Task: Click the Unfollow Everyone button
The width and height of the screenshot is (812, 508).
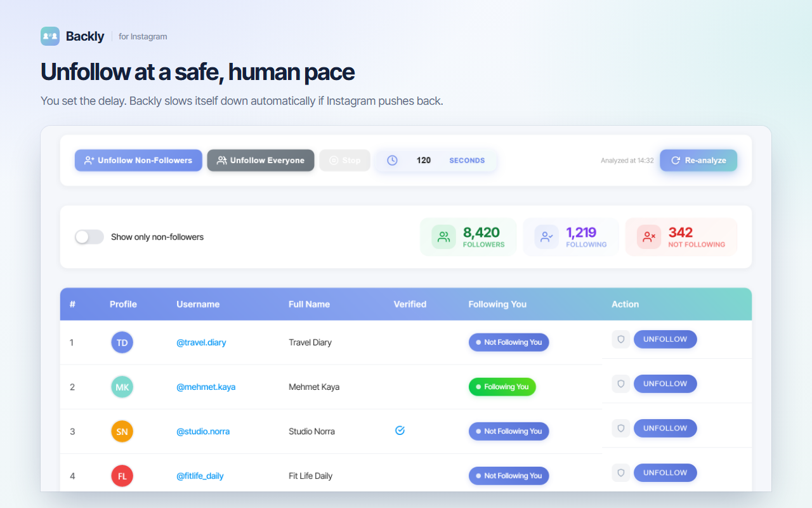Action: (x=261, y=161)
